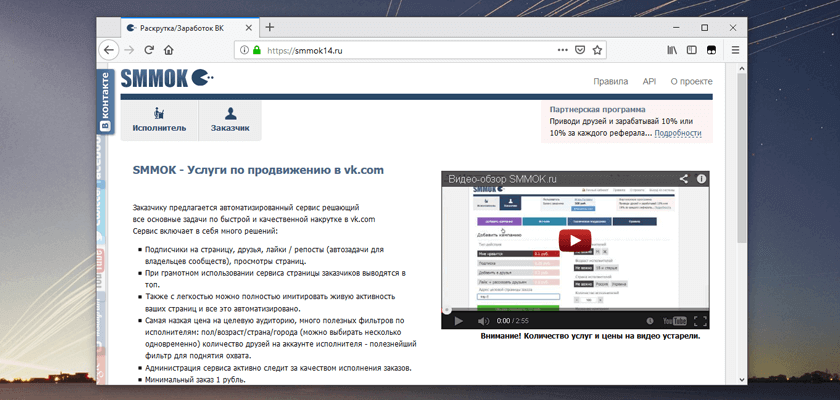Open the Library bookmarks icon

click(x=672, y=50)
